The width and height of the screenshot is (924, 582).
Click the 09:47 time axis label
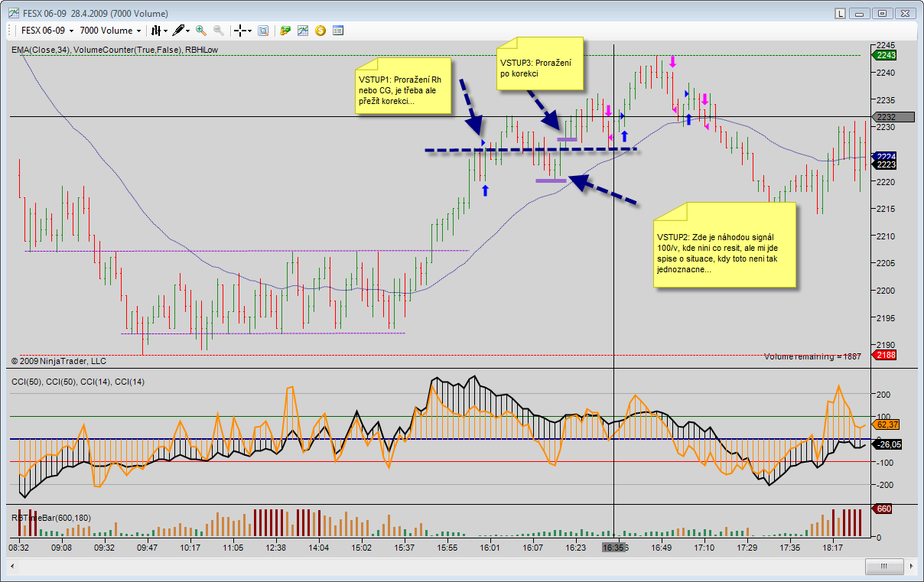tap(148, 548)
